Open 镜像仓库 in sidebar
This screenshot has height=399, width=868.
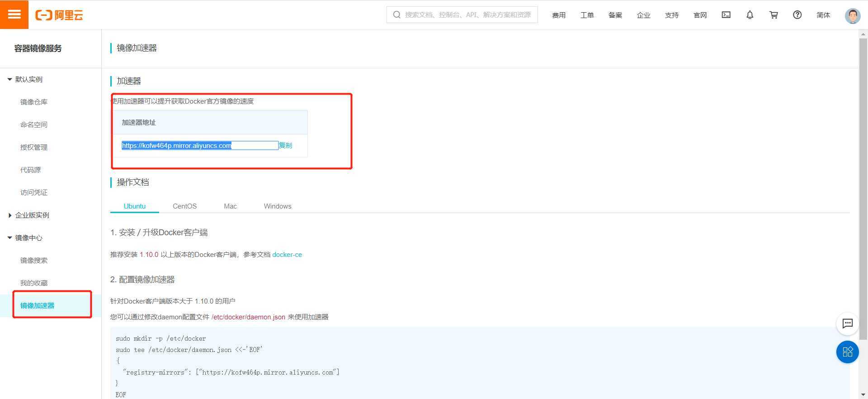coord(34,102)
